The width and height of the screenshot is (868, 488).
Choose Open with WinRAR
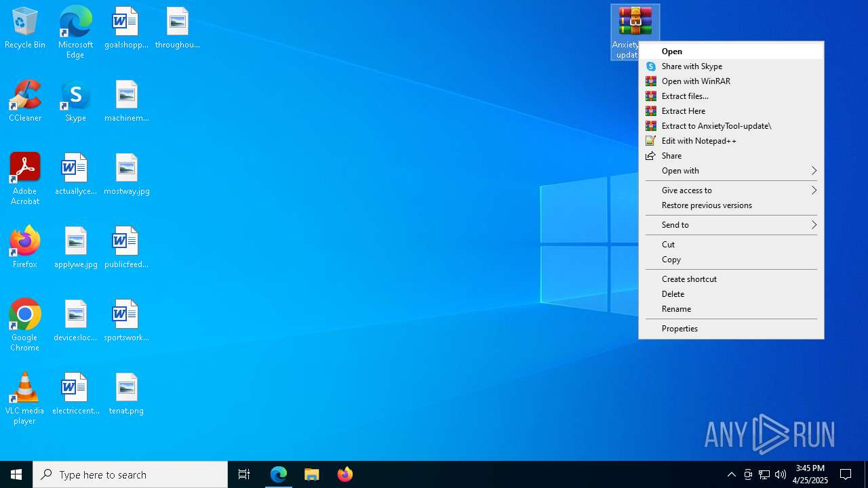pos(731,81)
